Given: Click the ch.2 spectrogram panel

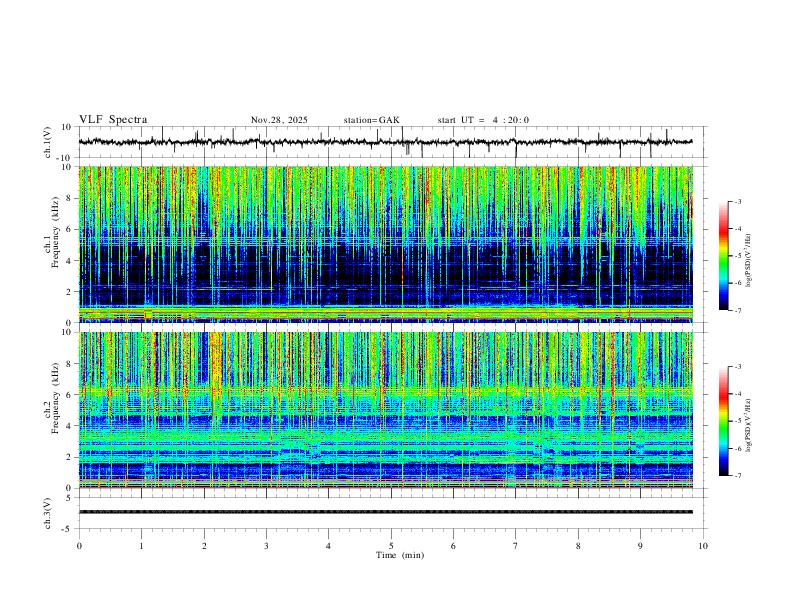Looking at the screenshot, I should click(386, 410).
